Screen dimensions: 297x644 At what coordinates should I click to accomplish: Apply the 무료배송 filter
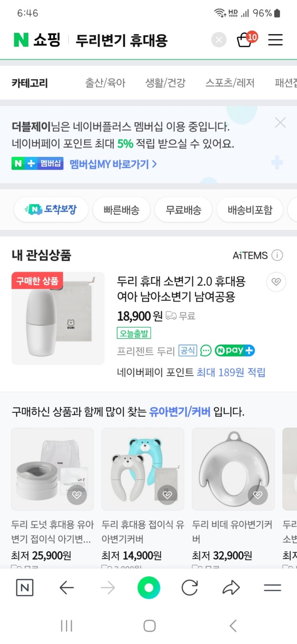[183, 210]
